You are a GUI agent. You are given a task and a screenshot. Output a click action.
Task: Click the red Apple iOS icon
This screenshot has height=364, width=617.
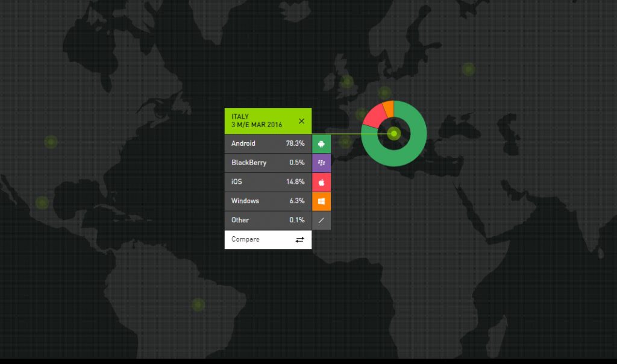coord(322,182)
